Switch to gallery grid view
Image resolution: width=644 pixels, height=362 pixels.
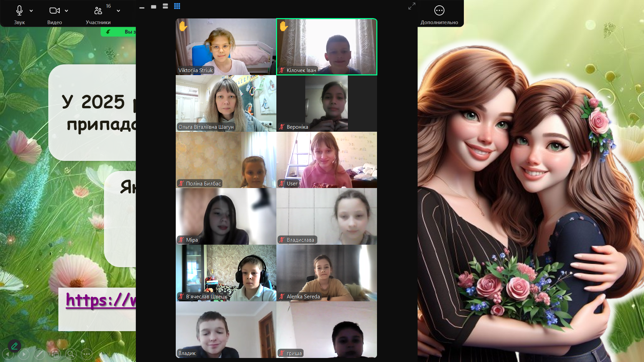click(177, 6)
